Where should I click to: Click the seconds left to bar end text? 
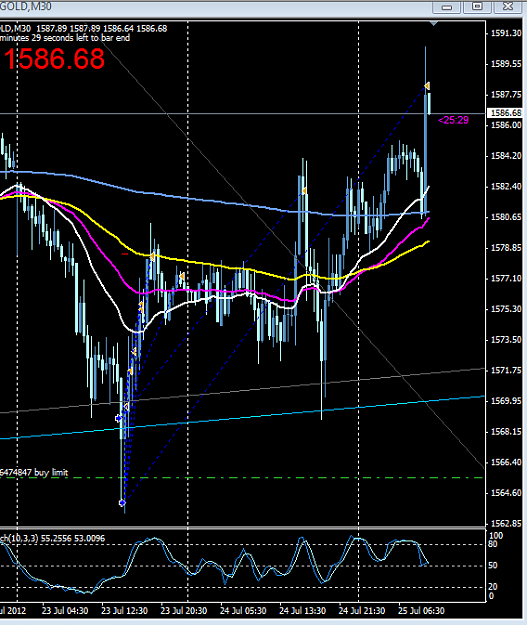click(65, 38)
